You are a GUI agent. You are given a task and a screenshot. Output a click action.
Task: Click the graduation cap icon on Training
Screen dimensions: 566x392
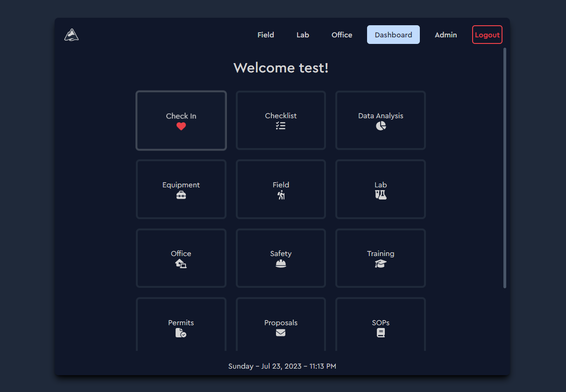tap(381, 264)
